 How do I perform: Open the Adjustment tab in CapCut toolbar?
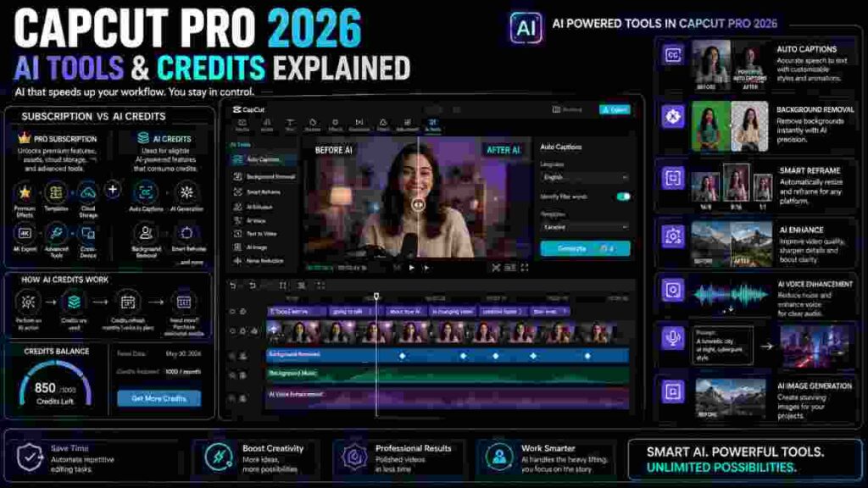[408, 125]
